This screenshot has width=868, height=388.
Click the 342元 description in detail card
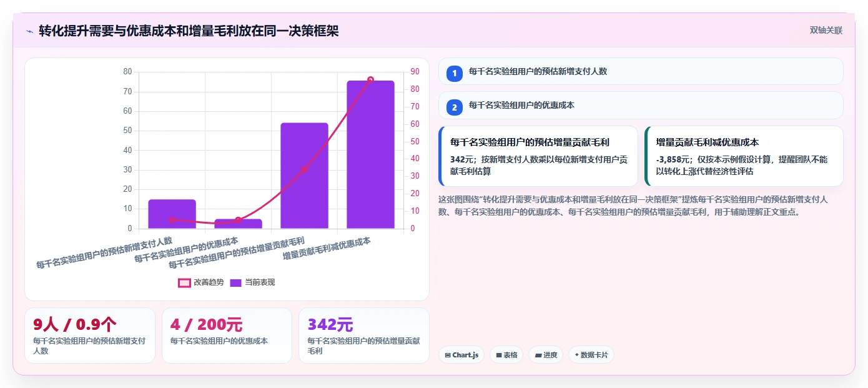[x=539, y=165]
